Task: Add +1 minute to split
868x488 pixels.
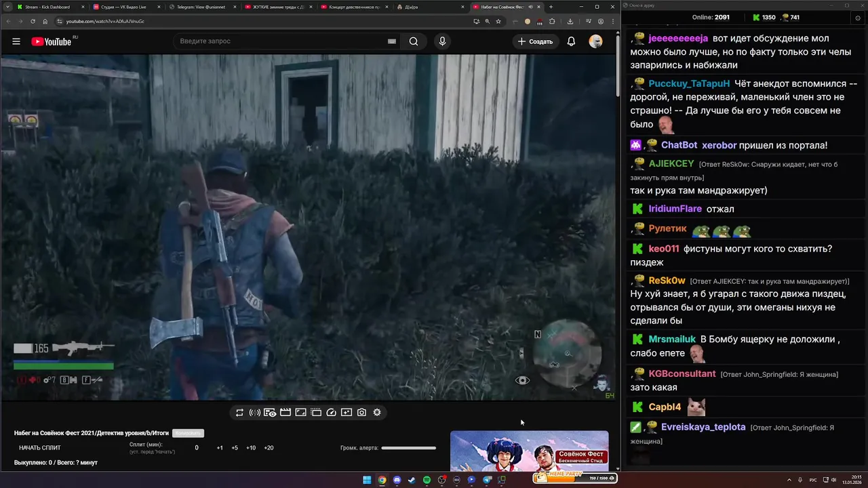Action: tap(220, 448)
